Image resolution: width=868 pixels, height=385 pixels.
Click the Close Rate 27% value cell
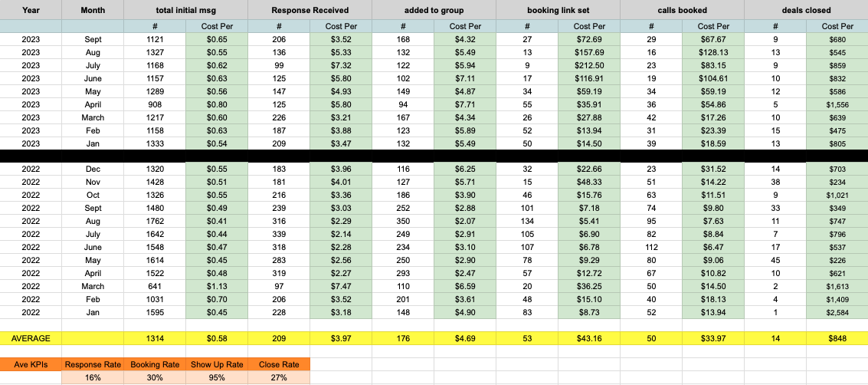[x=279, y=378]
